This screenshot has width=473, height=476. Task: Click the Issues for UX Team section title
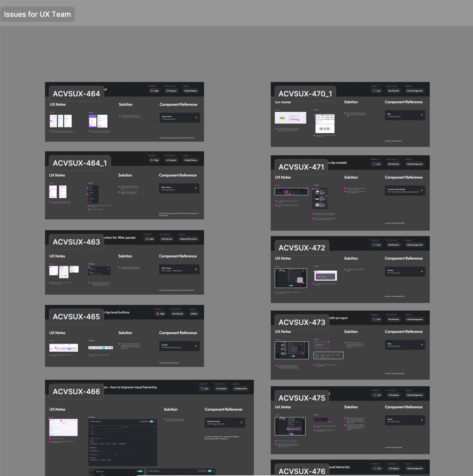click(x=37, y=14)
